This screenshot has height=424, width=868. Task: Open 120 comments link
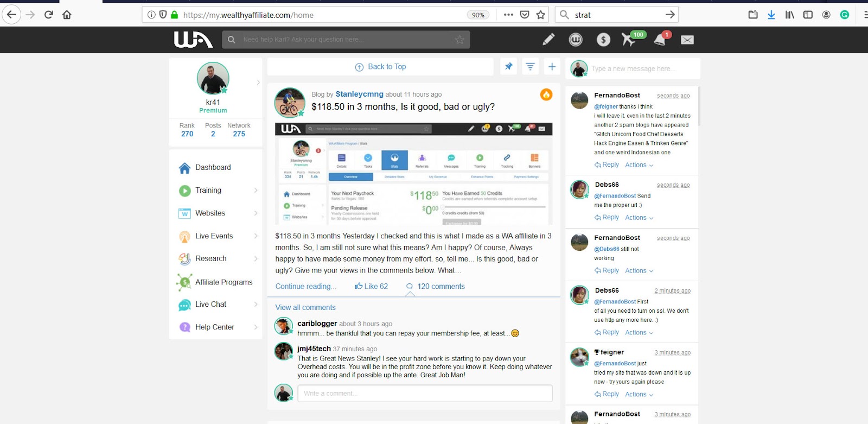436,287
